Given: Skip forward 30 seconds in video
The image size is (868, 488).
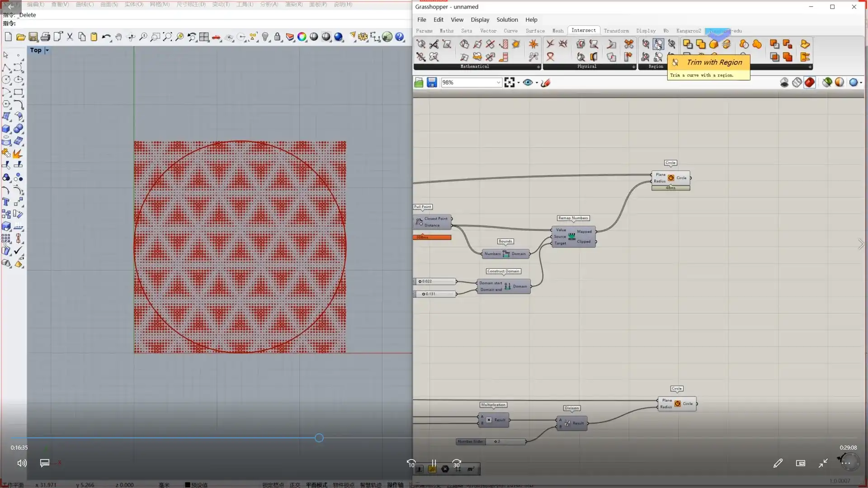Looking at the screenshot, I should 457,463.
